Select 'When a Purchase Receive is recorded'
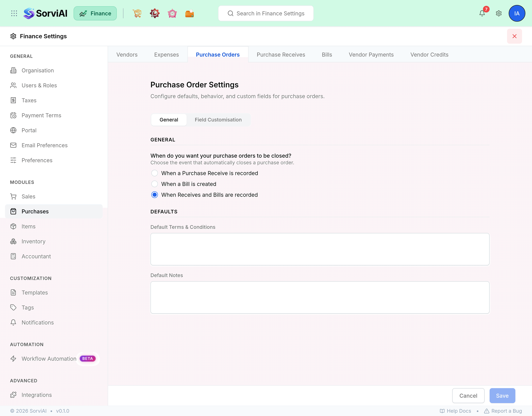The height and width of the screenshot is (416, 532). pyautogui.click(x=154, y=173)
